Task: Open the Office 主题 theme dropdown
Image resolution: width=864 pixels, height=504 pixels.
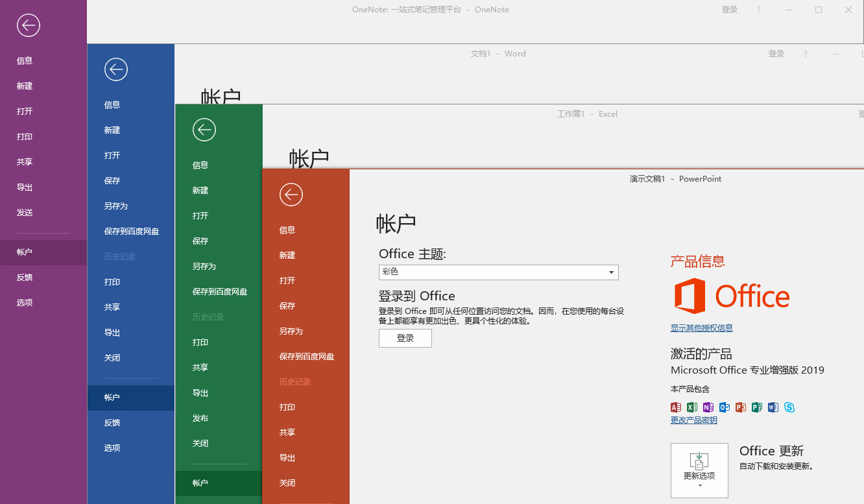Action: point(499,272)
